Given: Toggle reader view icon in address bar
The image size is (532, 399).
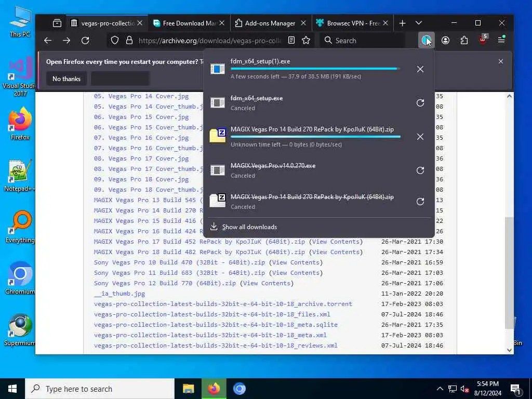Looking at the screenshot, I should pyautogui.click(x=291, y=41).
